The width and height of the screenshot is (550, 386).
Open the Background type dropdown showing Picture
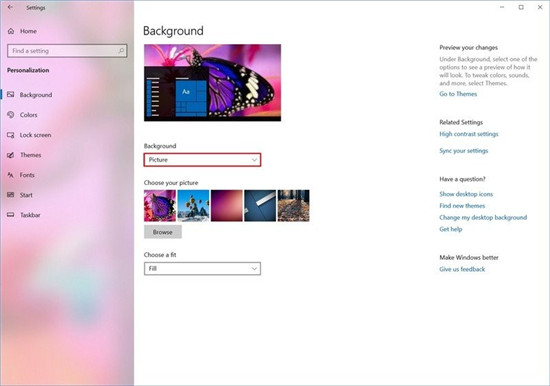coord(202,160)
